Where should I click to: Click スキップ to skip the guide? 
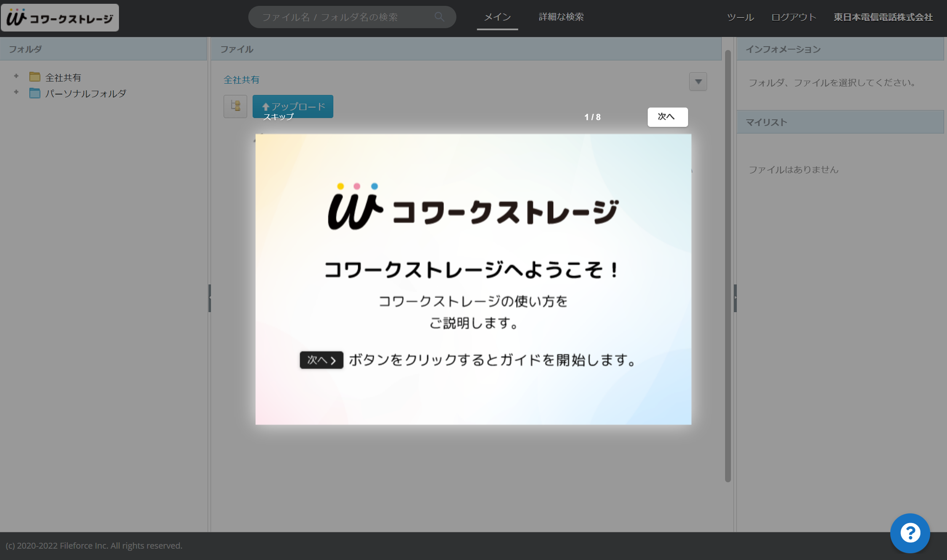[278, 117]
